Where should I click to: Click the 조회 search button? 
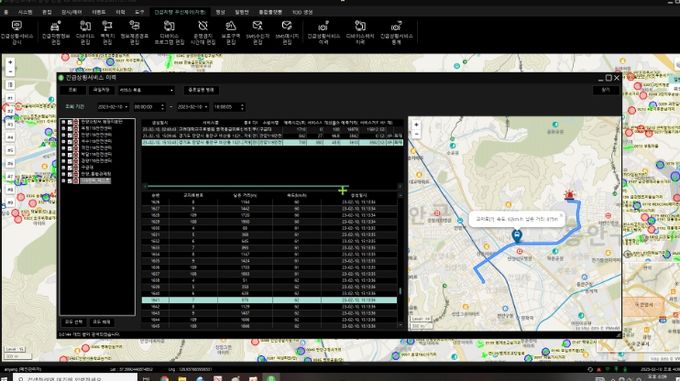click(x=72, y=90)
